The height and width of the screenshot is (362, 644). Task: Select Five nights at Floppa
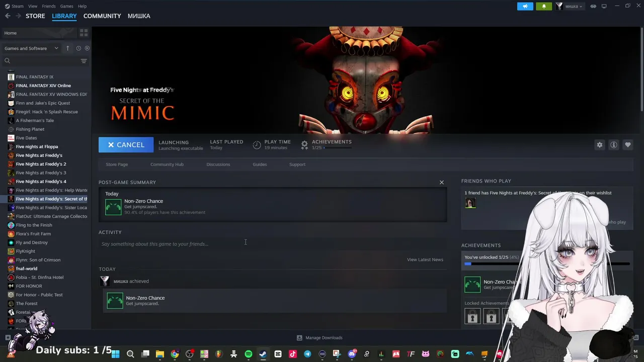coord(37,147)
